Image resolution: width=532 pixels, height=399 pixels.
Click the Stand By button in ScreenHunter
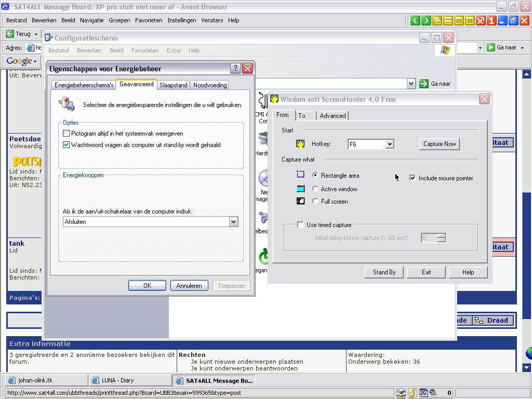coord(384,272)
